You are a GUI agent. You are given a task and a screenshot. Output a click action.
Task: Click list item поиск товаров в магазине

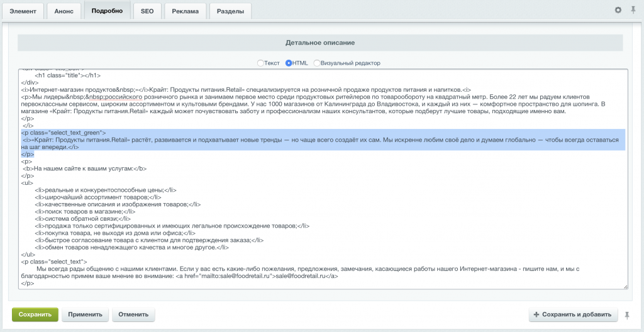pyautogui.click(x=85, y=212)
